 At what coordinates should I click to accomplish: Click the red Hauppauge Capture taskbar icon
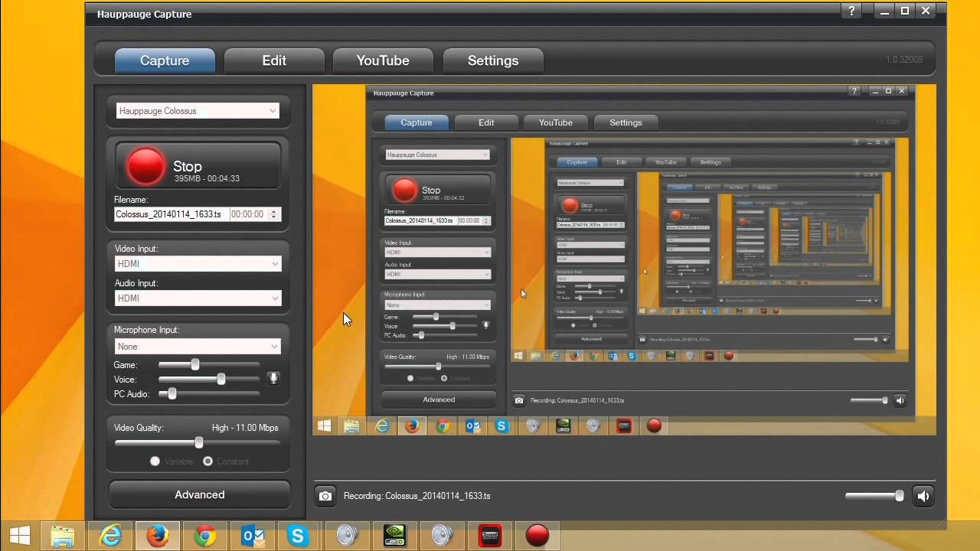(x=537, y=536)
